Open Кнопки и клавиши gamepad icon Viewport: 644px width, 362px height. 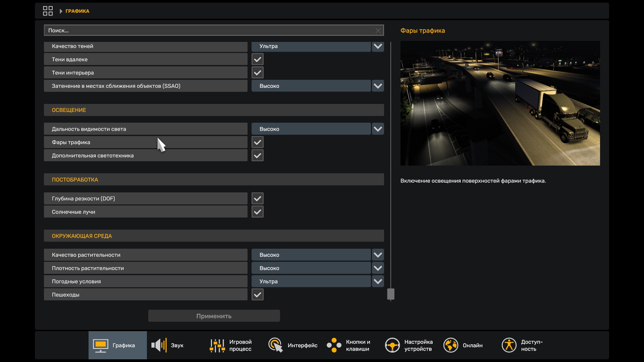pyautogui.click(x=334, y=345)
